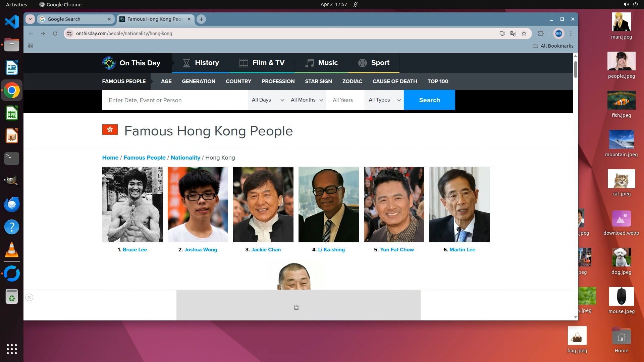Toggle notifications bell in top bar

pyautogui.click(x=356, y=5)
